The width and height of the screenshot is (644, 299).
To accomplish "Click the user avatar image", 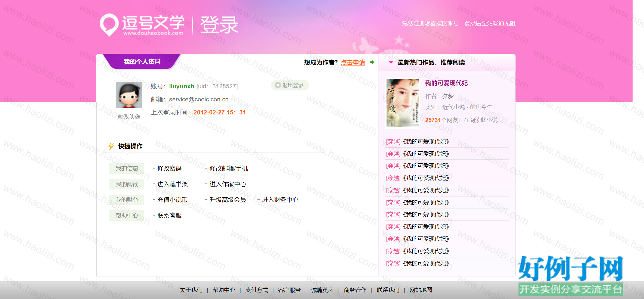I will 129,95.
